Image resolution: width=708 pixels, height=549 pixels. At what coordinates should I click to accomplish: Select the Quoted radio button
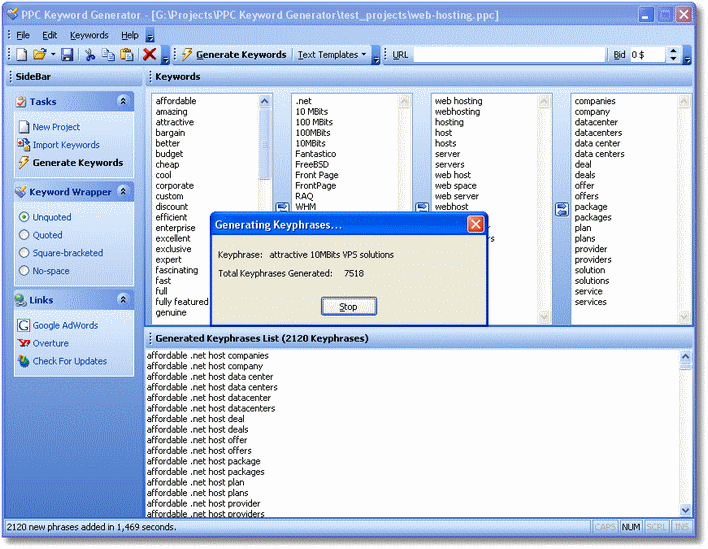point(24,235)
